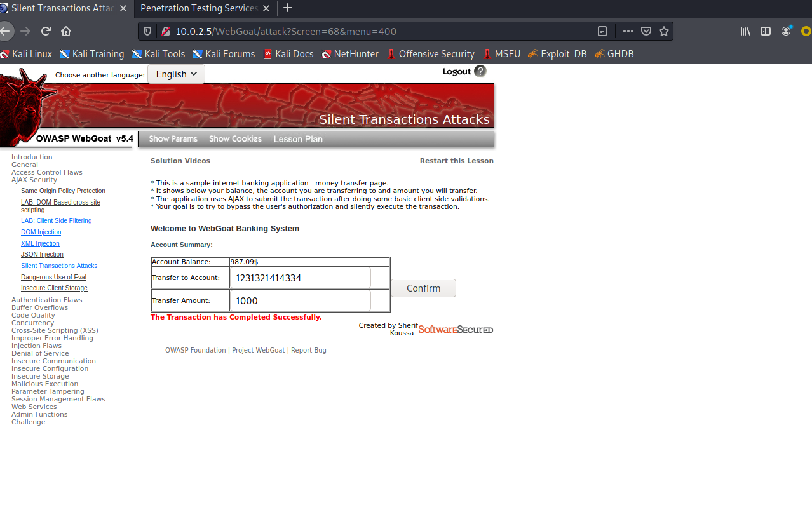Click the help question mark icon

click(480, 71)
